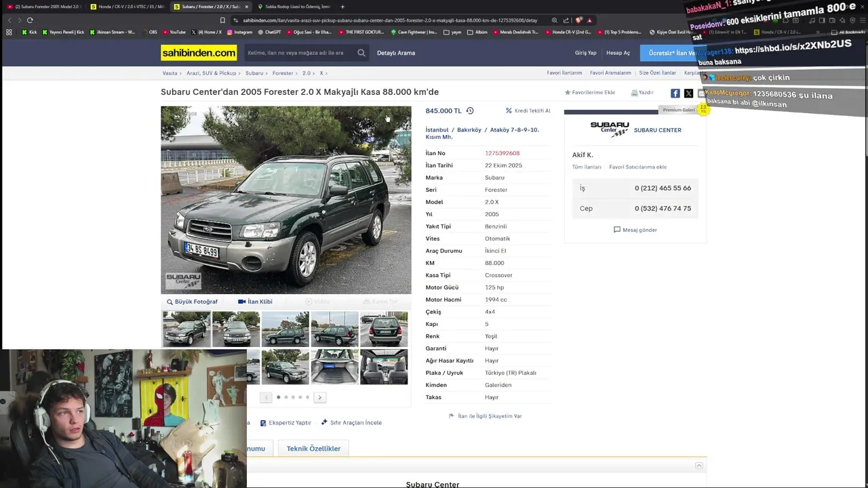
Task: Open the Home / X bookmark
Action: coord(206,32)
